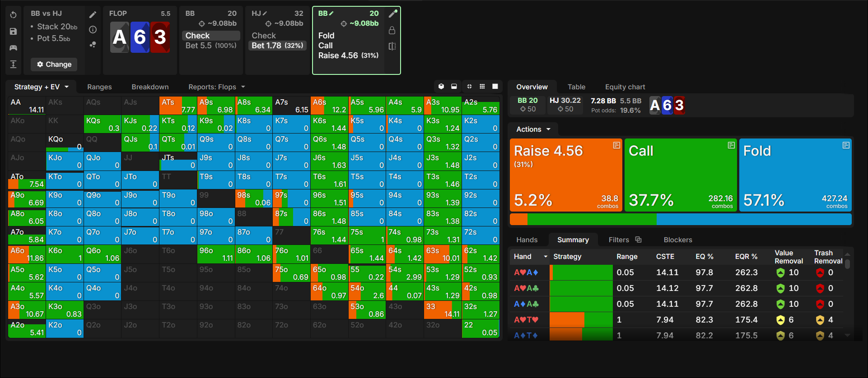
Task: Select the Raise 4.56 (31%) option in BB card
Action: coord(348,55)
